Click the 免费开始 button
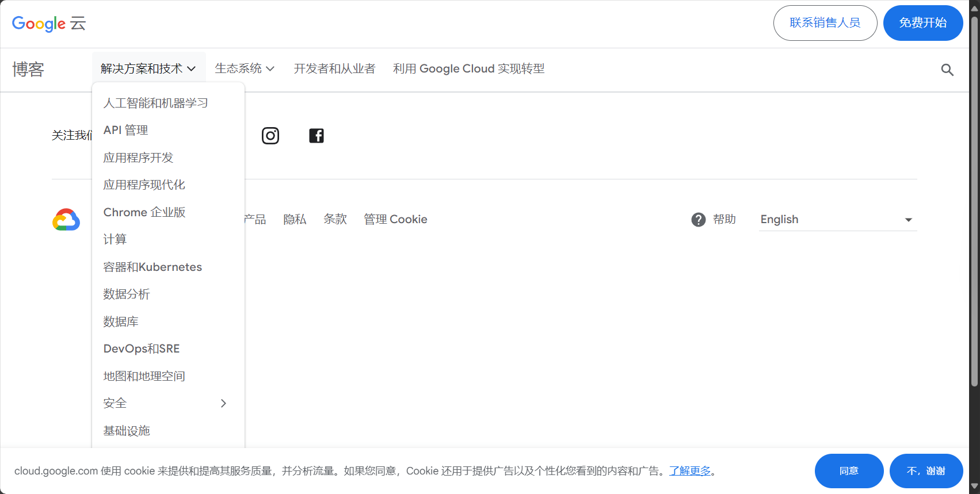980x494 pixels. 923,23
